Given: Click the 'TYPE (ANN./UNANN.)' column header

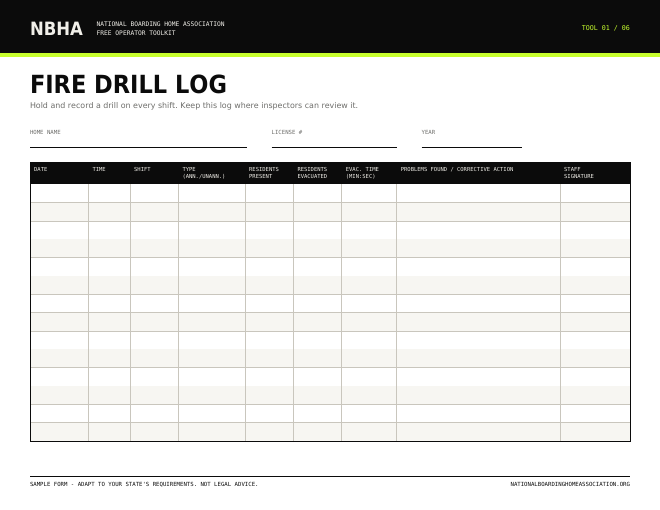Looking at the screenshot, I should click(204, 173).
